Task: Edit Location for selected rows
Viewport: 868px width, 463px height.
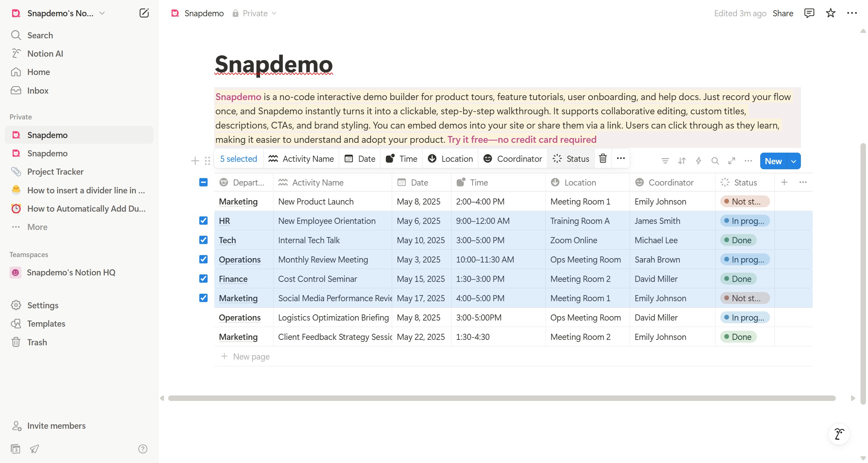Action: 450,159
